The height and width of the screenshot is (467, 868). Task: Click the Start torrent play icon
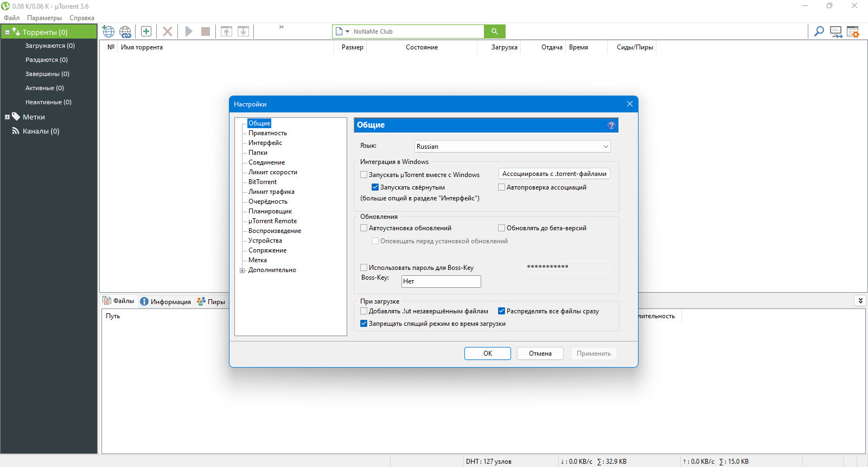point(189,31)
